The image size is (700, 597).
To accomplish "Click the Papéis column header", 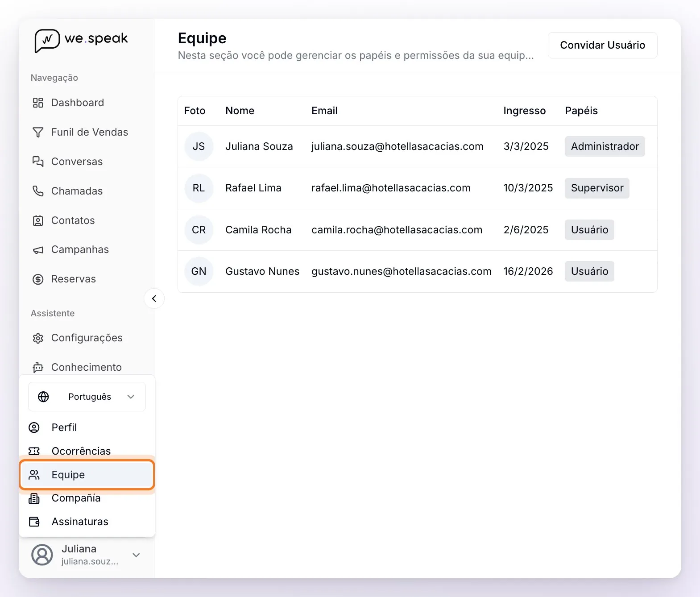I will [581, 111].
